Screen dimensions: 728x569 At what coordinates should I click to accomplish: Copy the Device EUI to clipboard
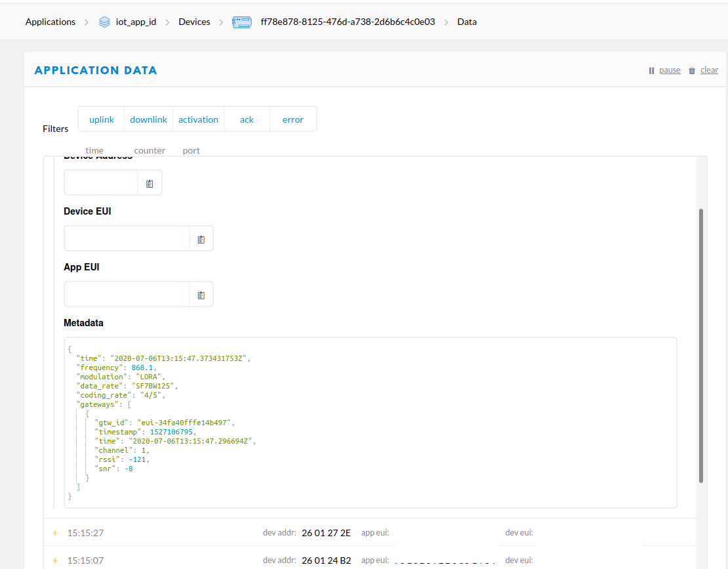(201, 239)
